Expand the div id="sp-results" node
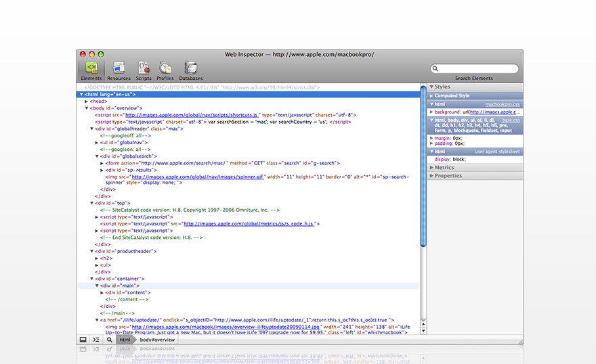 pos(102,170)
